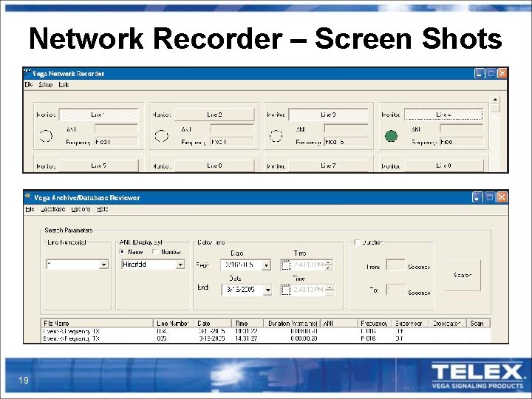Click the idle indicator circle for Line 2
This screenshot has height=399, width=532.
click(x=162, y=136)
